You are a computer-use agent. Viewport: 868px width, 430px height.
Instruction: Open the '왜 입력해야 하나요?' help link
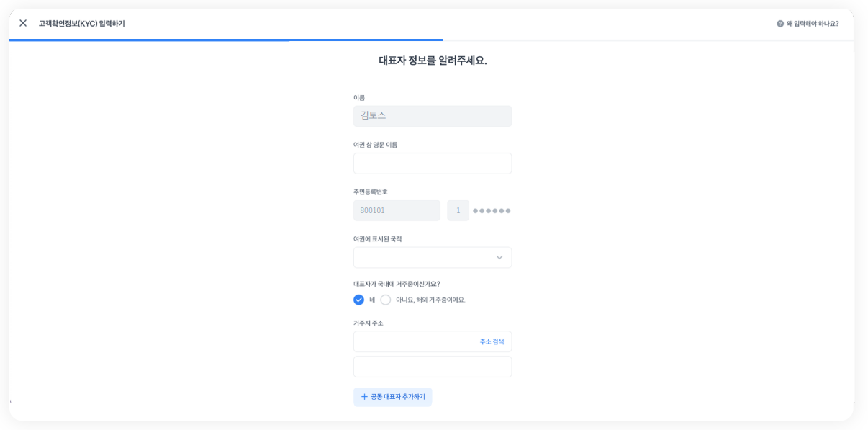coord(812,24)
